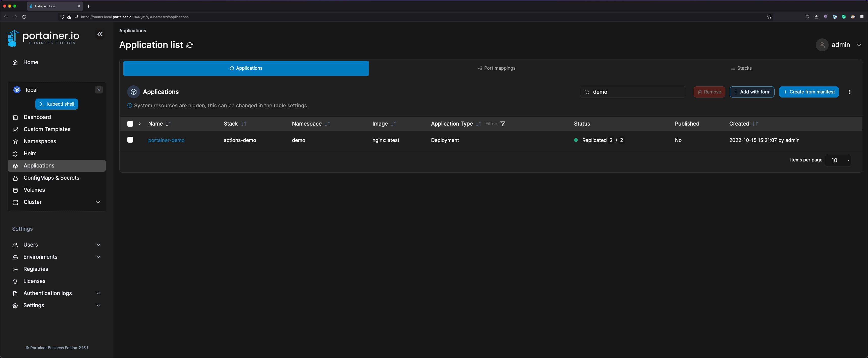Open Helm page
The width and height of the screenshot is (868, 358).
coord(30,154)
